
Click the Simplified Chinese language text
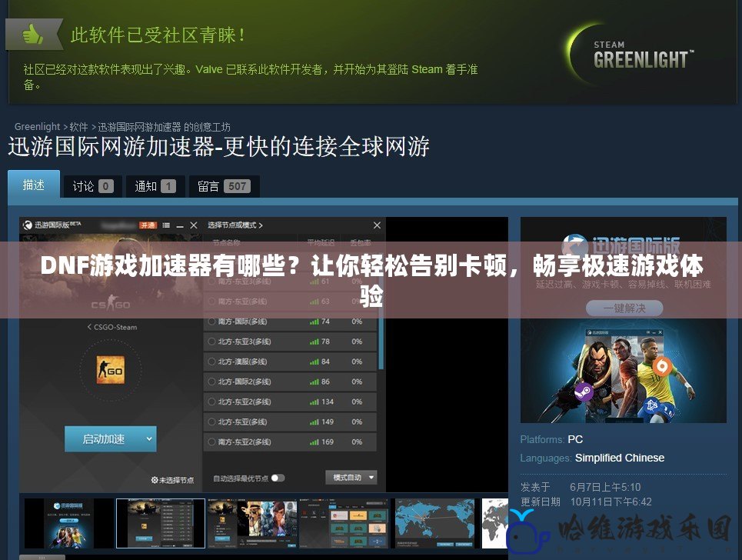tap(620, 458)
